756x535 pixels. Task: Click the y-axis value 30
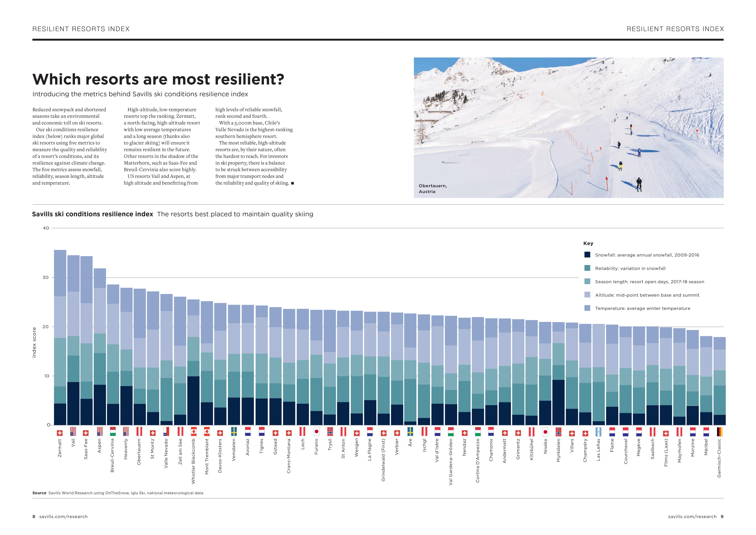coord(46,277)
